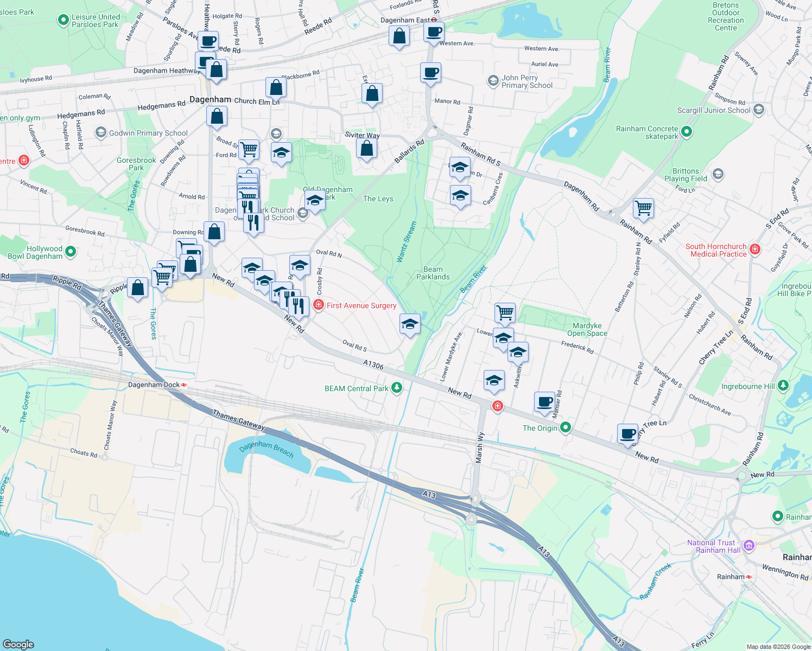Viewport: 812px width, 651px height.
Task: Click the cafe marker near Dagenham East station
Action: [x=434, y=32]
